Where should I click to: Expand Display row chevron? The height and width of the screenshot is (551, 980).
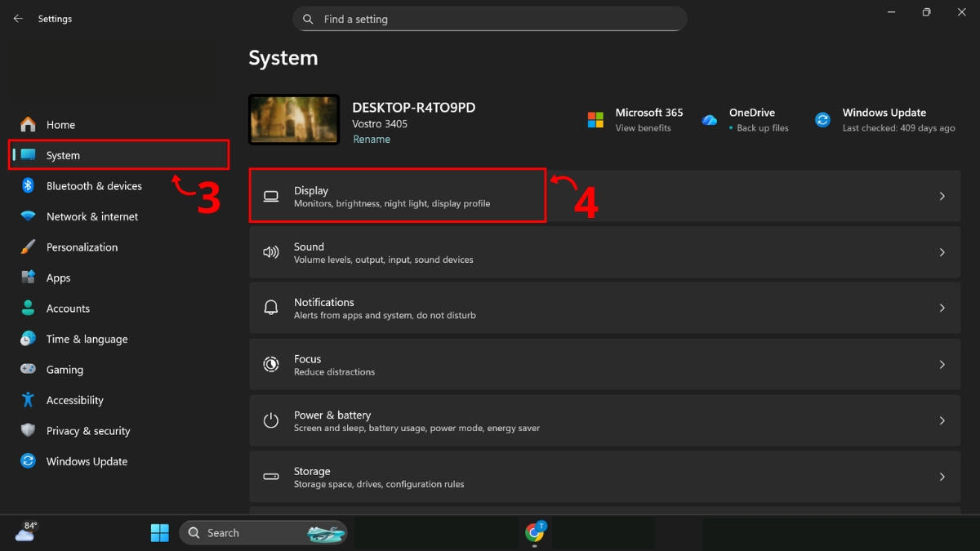pos(942,197)
